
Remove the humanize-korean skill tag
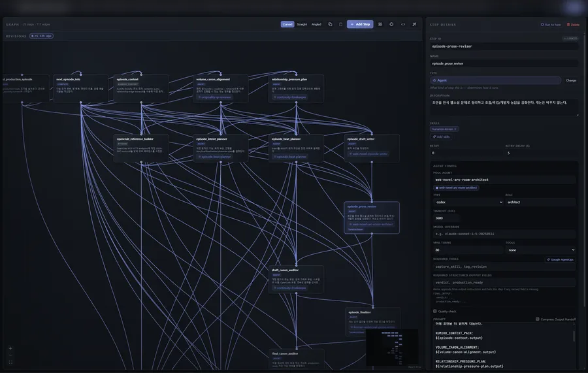point(455,129)
